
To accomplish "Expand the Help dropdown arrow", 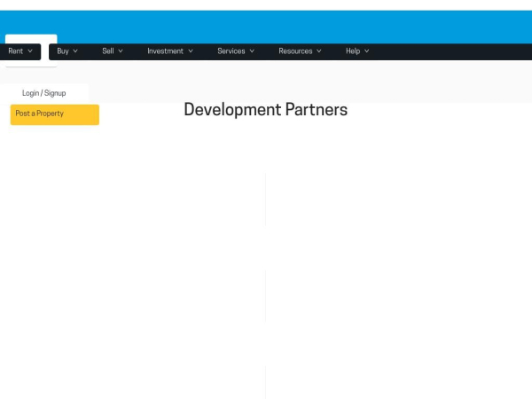I will coord(367,51).
